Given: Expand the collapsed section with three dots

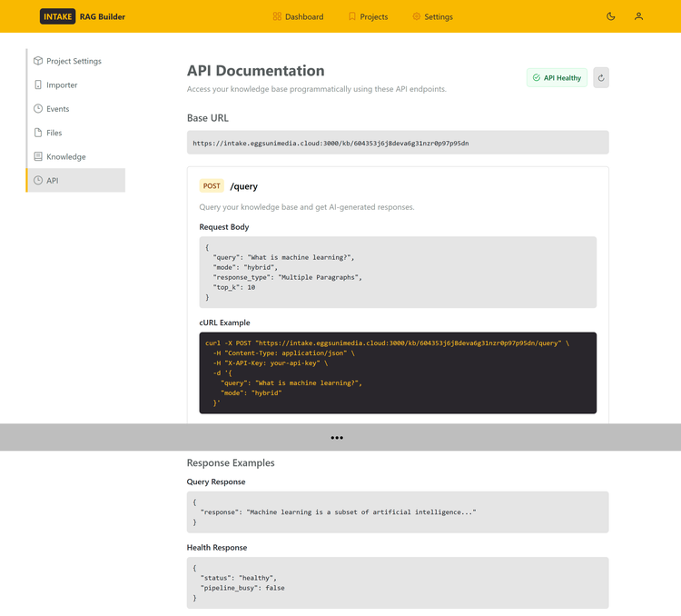Looking at the screenshot, I should click(x=337, y=437).
